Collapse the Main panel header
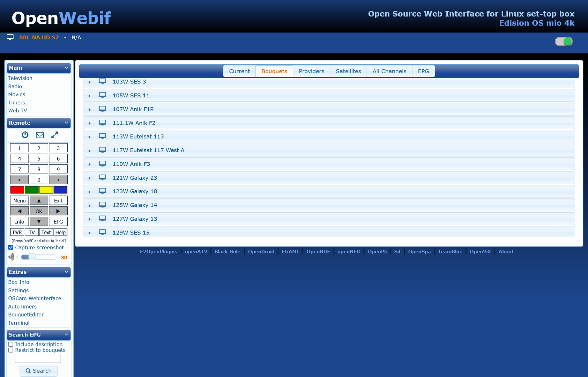This screenshot has height=377, width=588. (x=39, y=68)
